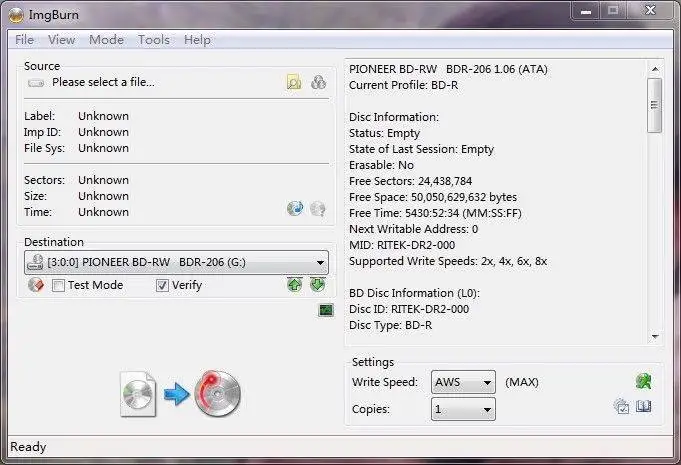Click the disc info scrollbar up arrow
The width and height of the screenshot is (681, 465).
(655, 69)
